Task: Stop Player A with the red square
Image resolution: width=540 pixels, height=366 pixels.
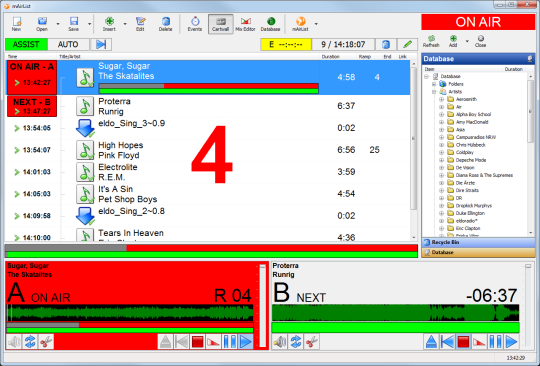Action: point(197,342)
